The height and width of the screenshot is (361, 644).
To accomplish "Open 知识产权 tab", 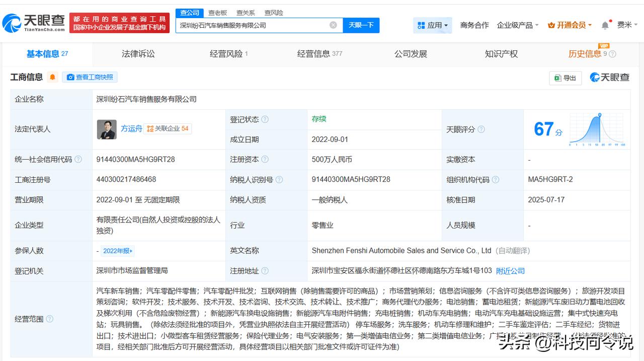I will coord(501,54).
